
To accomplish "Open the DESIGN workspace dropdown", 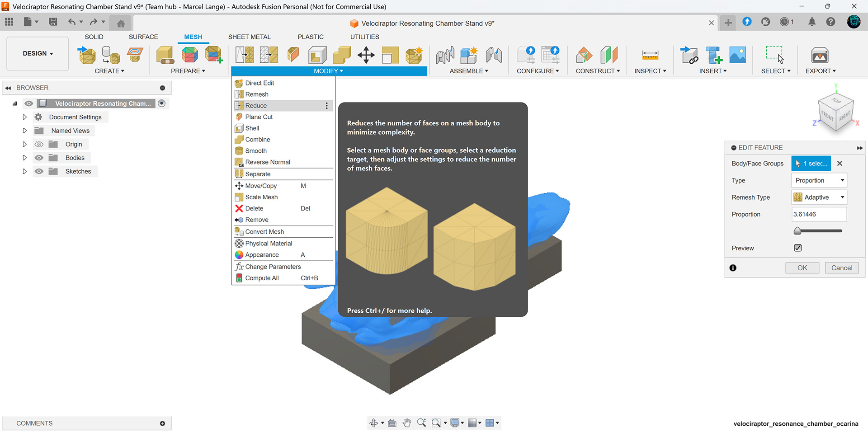I will point(38,53).
